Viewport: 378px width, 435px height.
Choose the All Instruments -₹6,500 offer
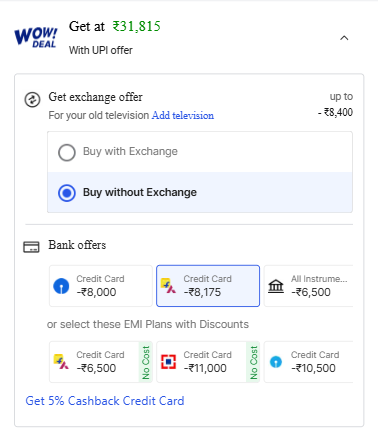(308, 286)
